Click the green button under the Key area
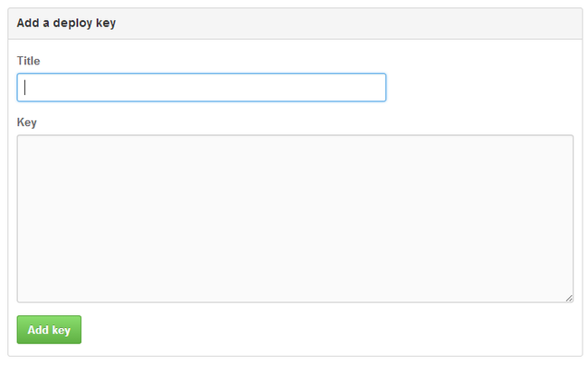 point(49,330)
